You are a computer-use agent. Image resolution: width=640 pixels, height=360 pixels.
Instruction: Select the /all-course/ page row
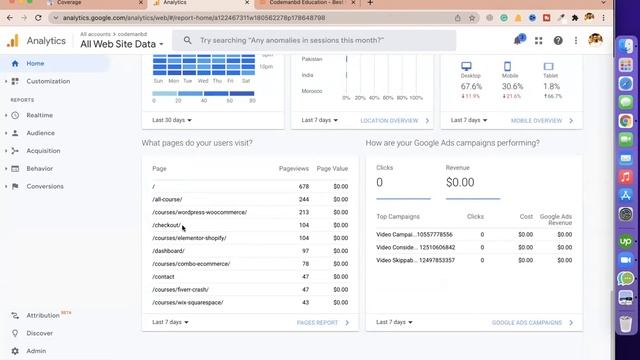pos(250,199)
